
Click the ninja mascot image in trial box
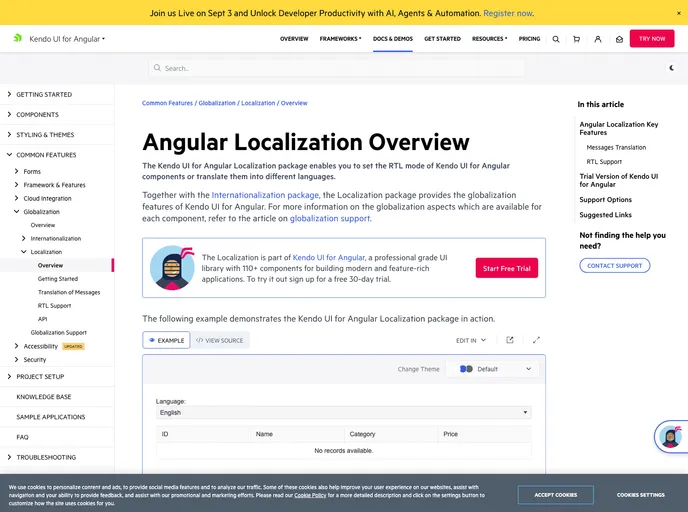coord(172,268)
